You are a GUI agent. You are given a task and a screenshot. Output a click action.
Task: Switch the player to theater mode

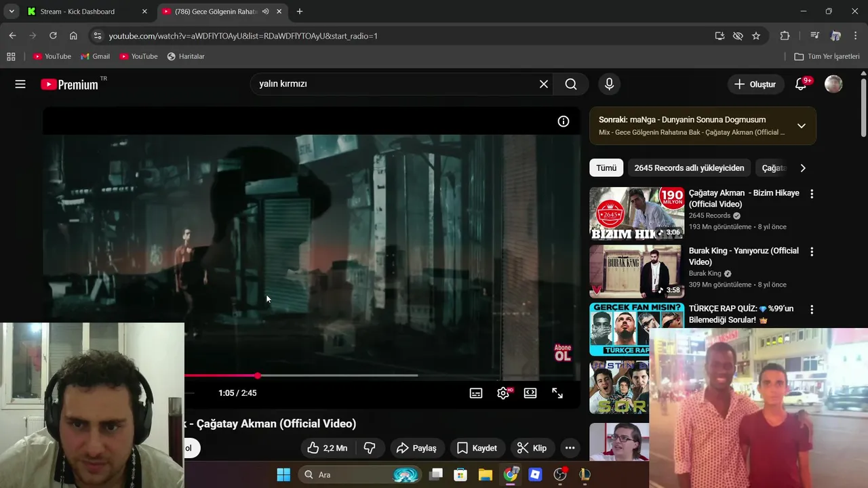click(x=530, y=393)
